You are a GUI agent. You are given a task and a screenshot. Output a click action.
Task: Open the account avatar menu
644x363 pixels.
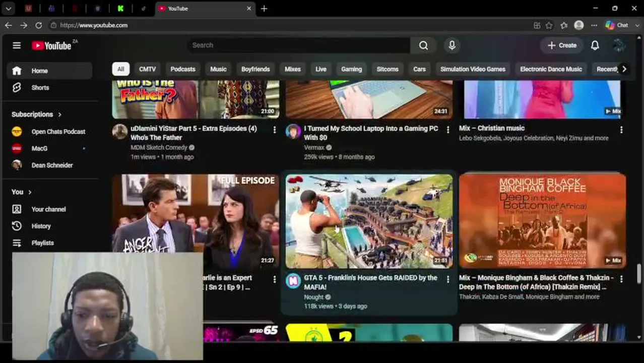[x=619, y=45]
